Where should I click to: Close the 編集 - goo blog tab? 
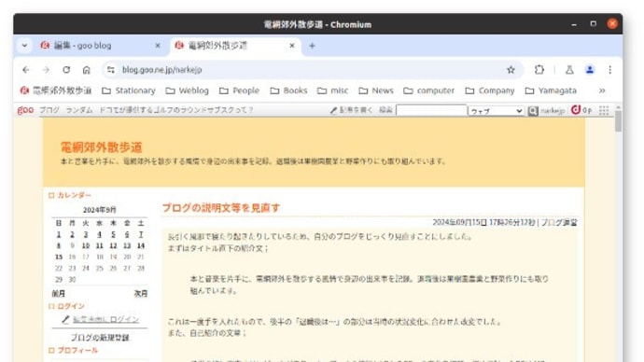pyautogui.click(x=158, y=46)
